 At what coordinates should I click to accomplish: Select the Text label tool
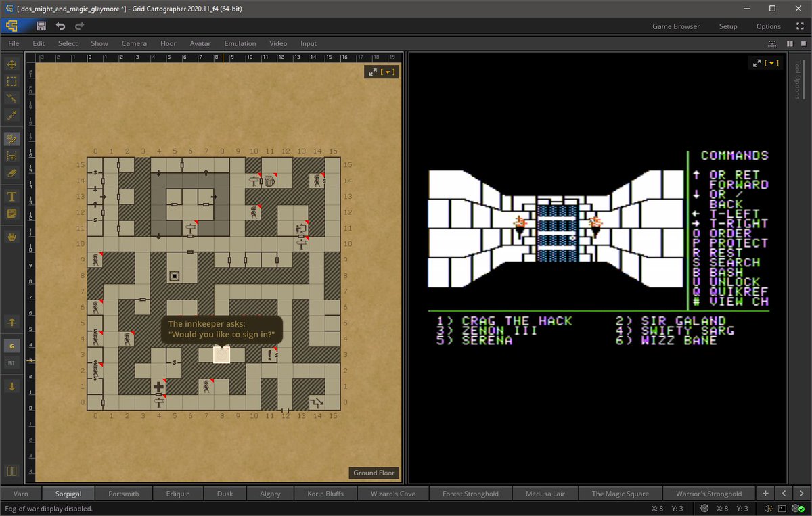tap(12, 197)
